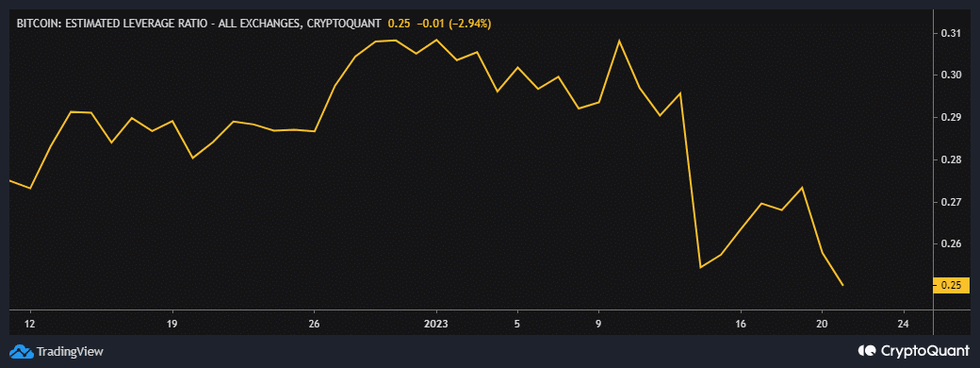Screen dimensions: 980x368
Task: Click the 0.28 label on price axis
Action: (x=951, y=159)
